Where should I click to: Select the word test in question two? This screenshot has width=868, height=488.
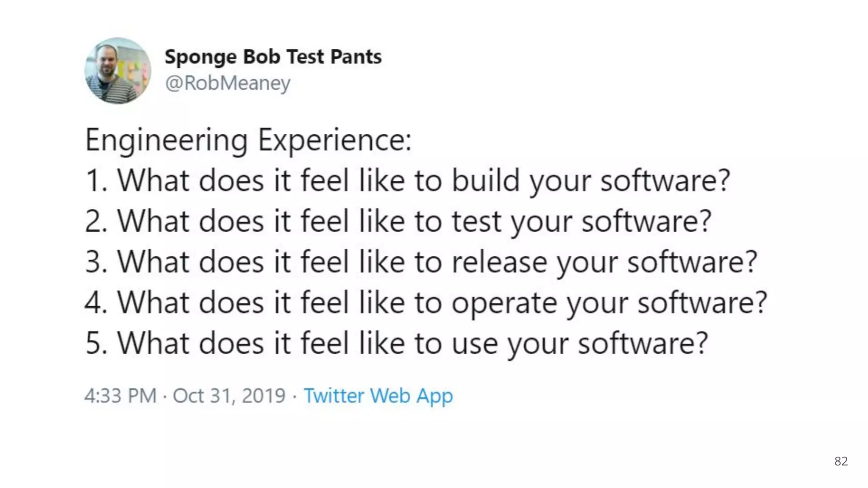tap(476, 222)
